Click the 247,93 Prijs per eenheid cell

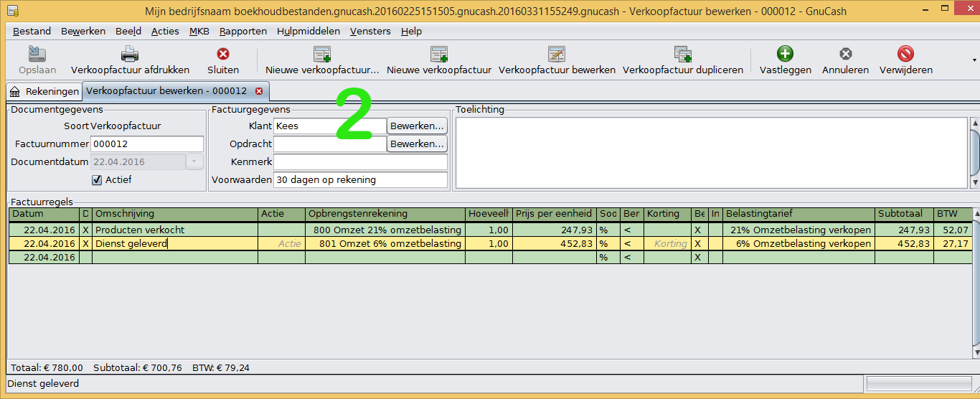[555, 230]
